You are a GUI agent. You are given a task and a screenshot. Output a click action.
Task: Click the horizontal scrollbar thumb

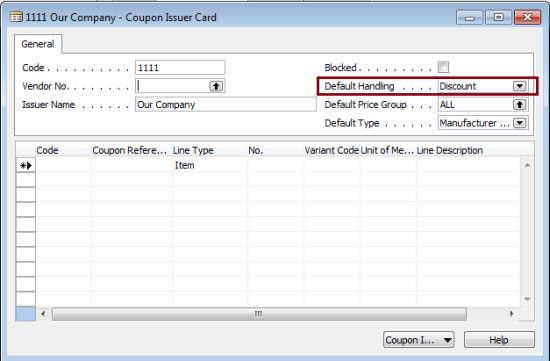259,314
